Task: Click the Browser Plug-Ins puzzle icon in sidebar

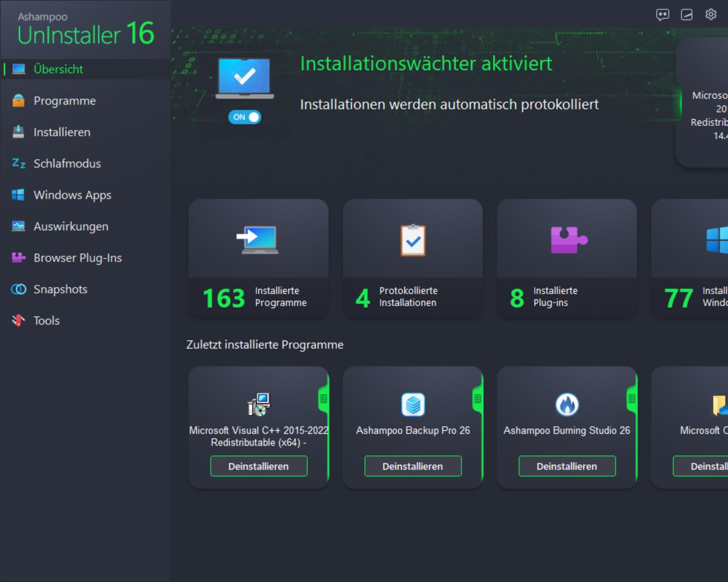Action: click(x=18, y=257)
